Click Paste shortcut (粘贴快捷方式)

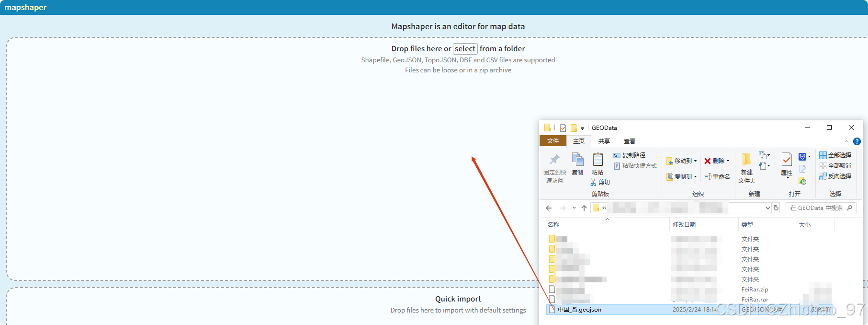tap(635, 166)
